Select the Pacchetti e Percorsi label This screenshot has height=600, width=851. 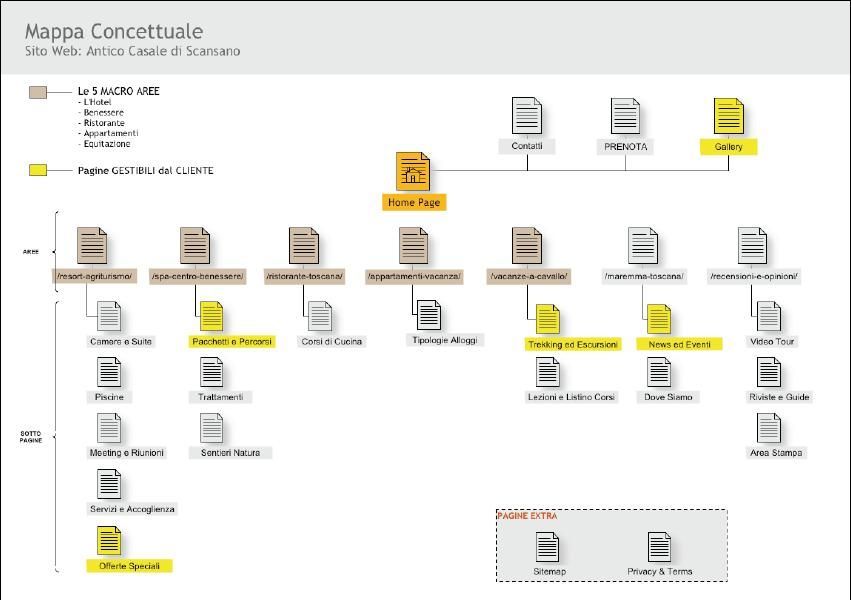point(232,341)
